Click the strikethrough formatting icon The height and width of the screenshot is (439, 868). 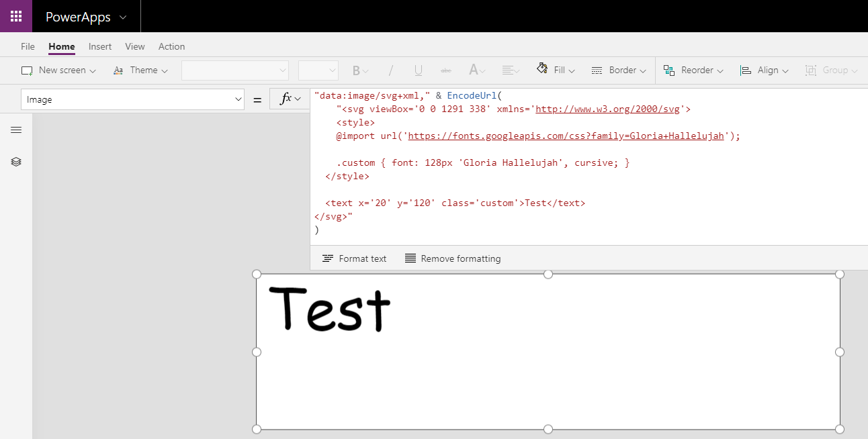coord(445,70)
